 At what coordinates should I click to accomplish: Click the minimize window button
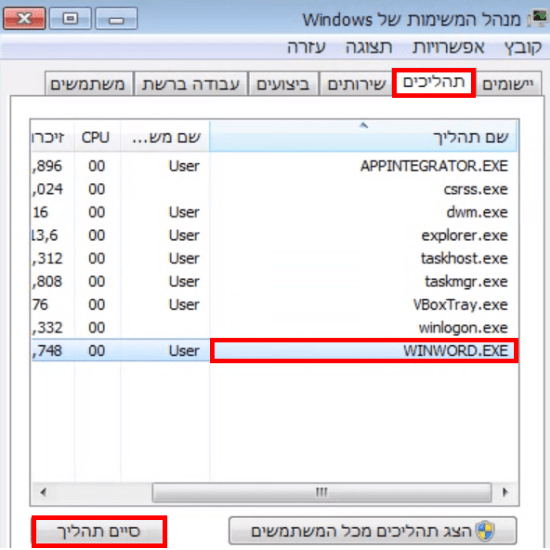point(116,18)
